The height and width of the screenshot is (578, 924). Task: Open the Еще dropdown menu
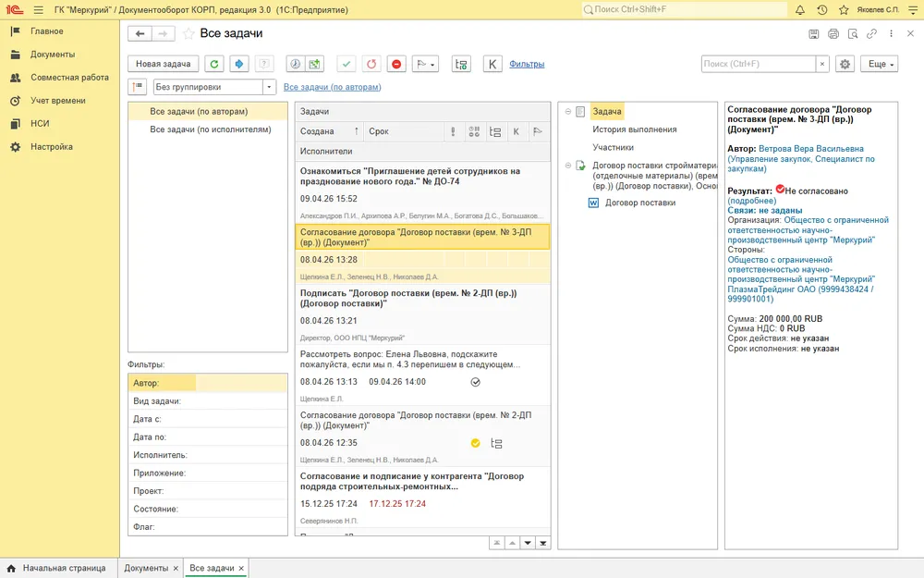coord(880,64)
